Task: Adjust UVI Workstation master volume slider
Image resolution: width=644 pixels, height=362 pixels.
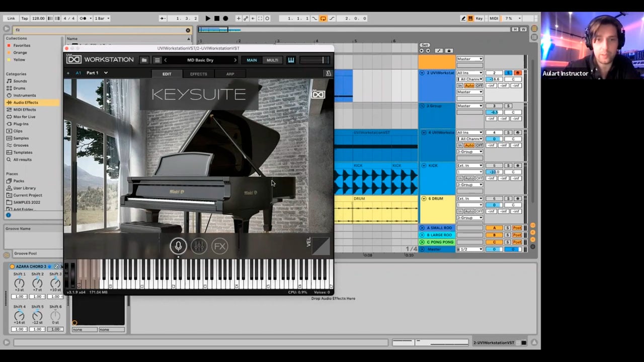Action: pos(315,60)
